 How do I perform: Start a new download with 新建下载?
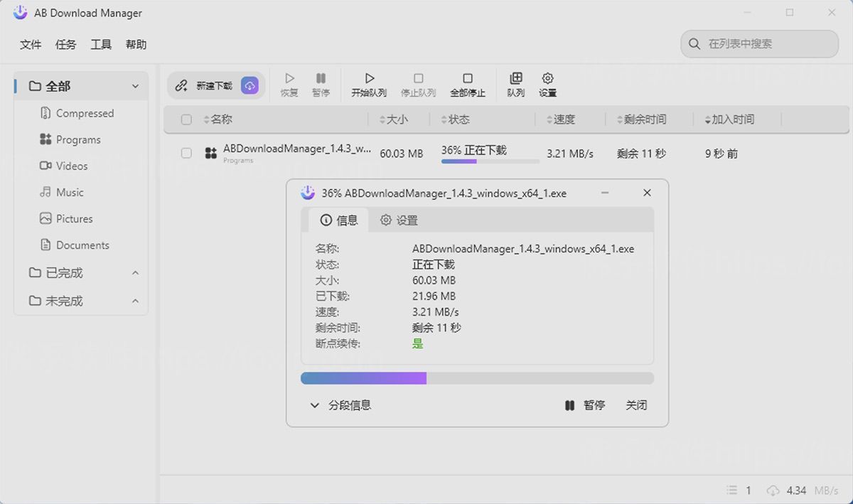[214, 85]
